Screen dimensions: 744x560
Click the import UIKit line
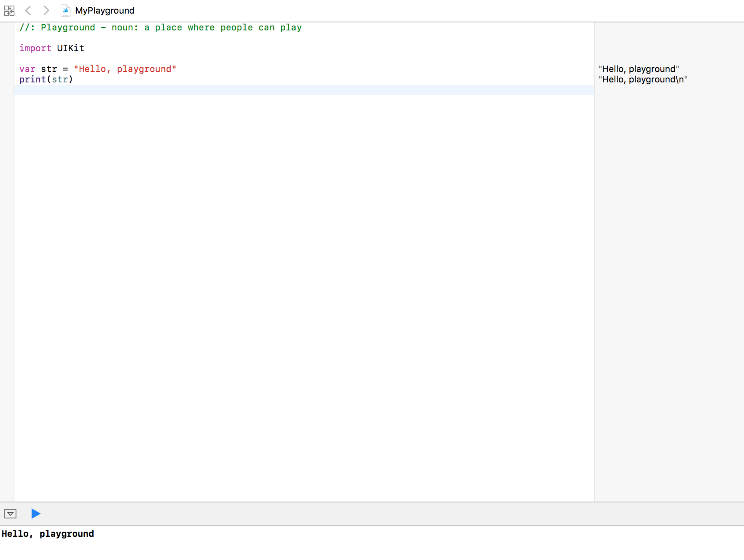click(52, 48)
